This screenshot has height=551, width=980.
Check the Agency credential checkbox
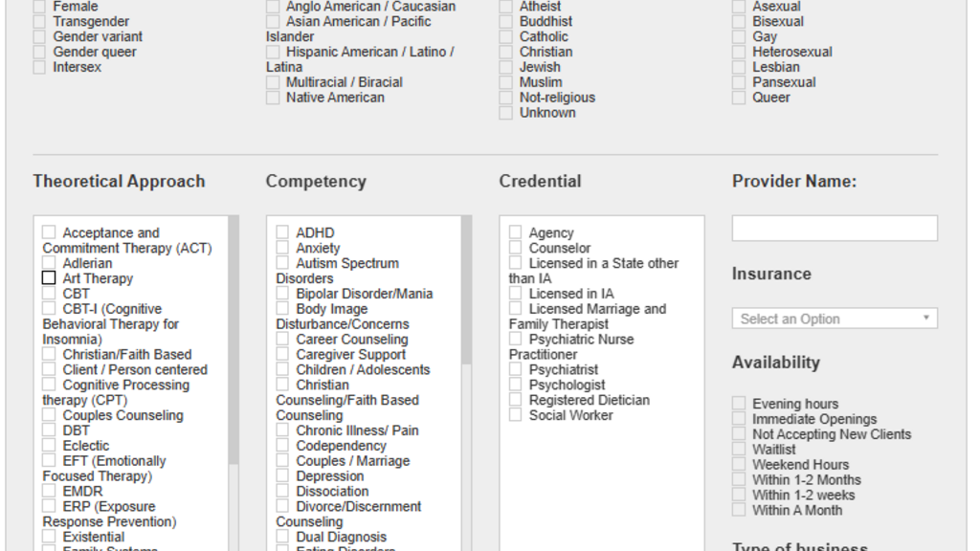point(515,231)
